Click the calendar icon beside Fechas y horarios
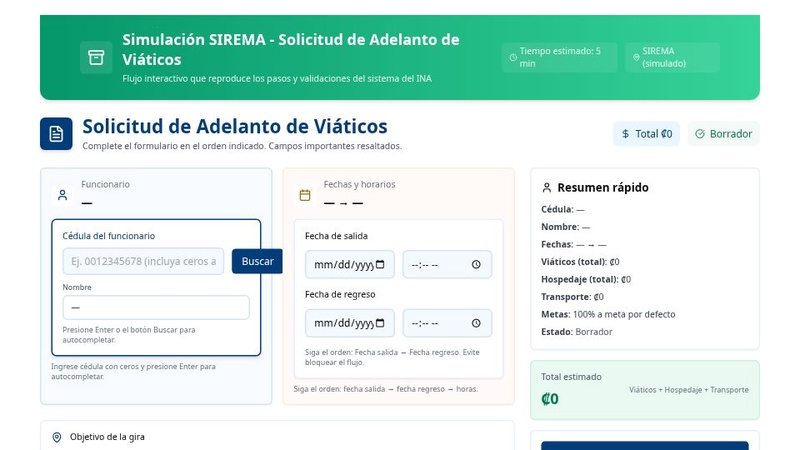 (305, 195)
